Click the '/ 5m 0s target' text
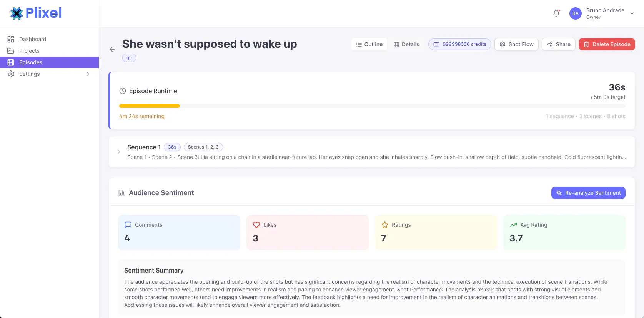The image size is (644, 318). click(x=608, y=97)
